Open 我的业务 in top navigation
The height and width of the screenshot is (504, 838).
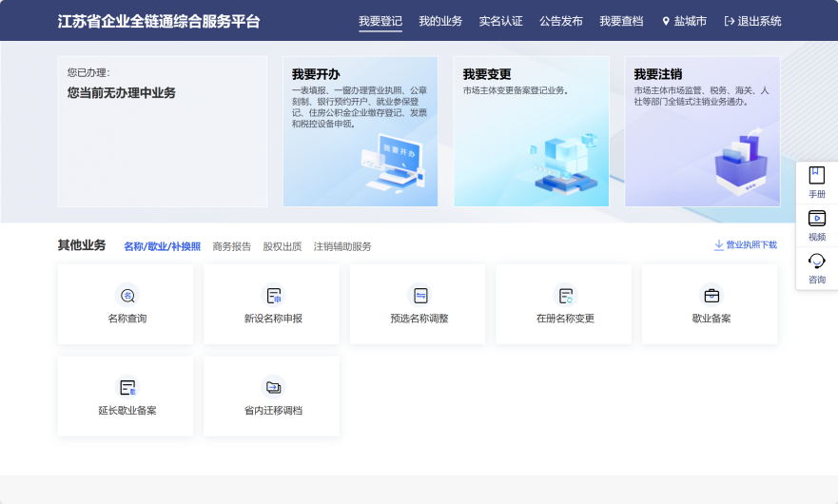point(440,21)
